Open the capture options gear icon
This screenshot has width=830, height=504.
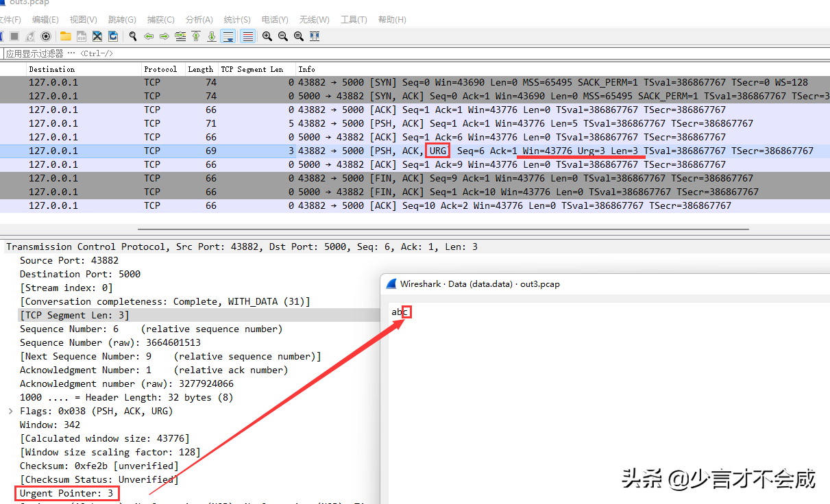46,36
